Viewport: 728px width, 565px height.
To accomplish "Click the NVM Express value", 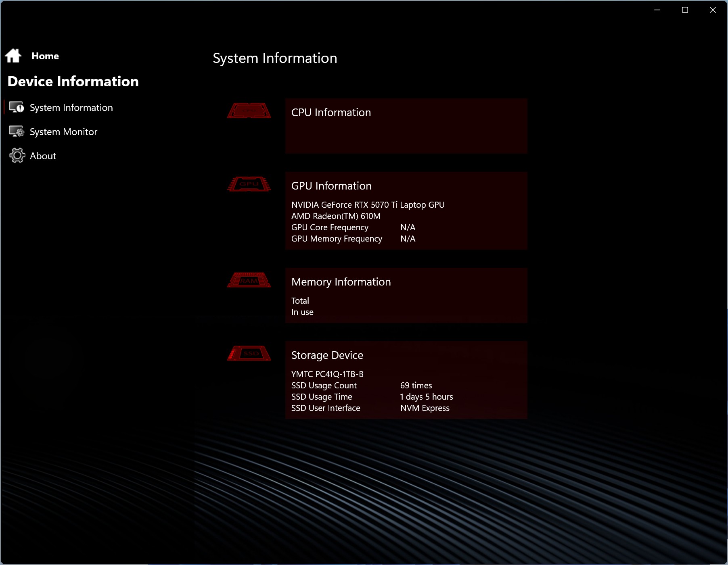I will point(425,408).
